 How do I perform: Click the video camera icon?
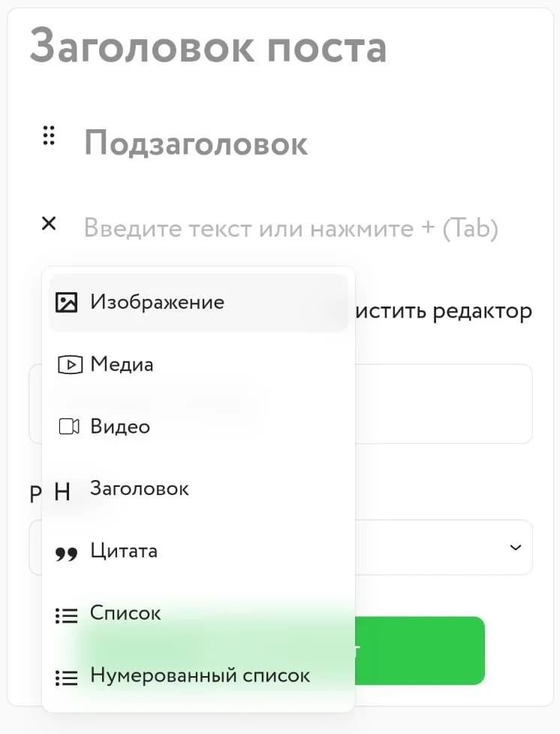pos(68,427)
